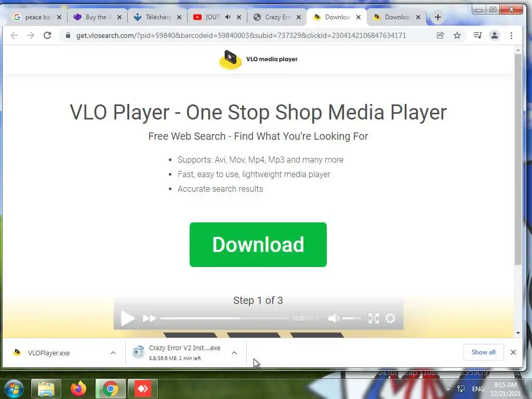
Task: Close the last 'Downloa' tab
Action: point(418,17)
